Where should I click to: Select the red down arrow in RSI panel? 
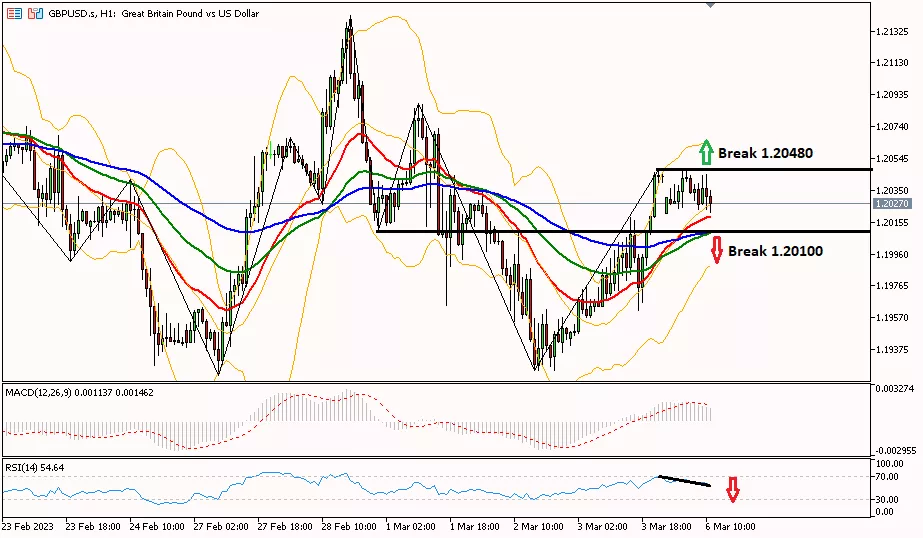click(x=733, y=489)
